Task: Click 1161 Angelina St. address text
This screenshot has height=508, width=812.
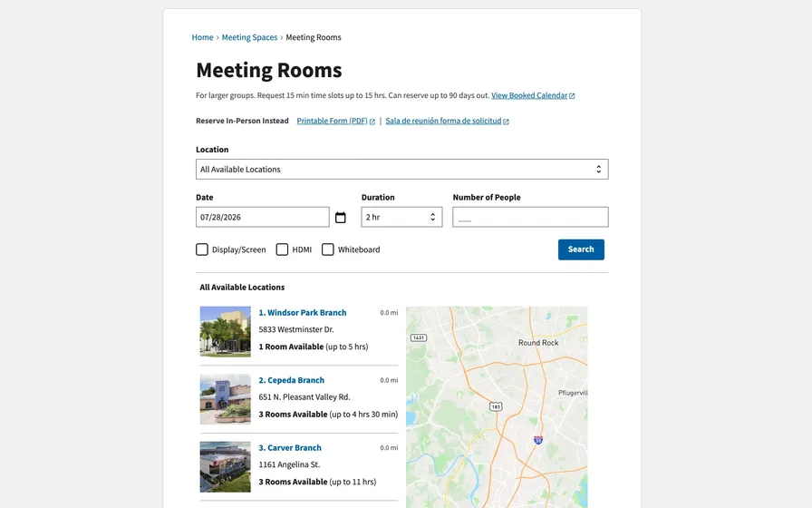Action: tap(289, 464)
